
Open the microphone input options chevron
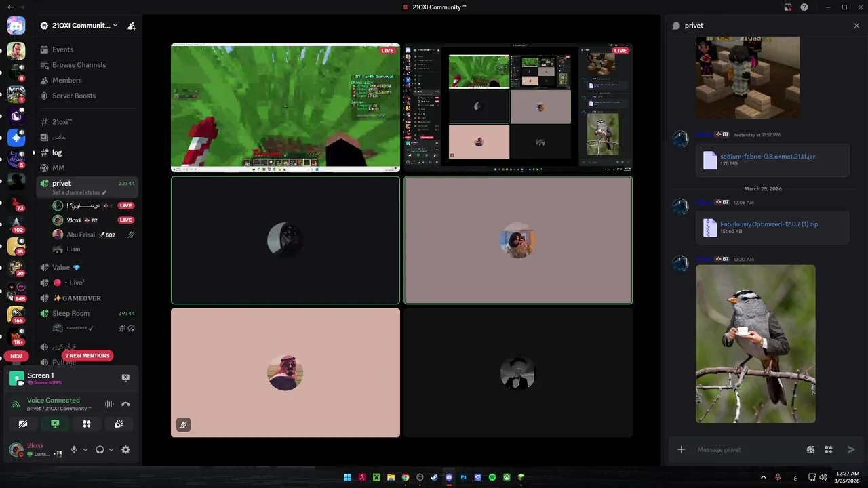click(85, 450)
